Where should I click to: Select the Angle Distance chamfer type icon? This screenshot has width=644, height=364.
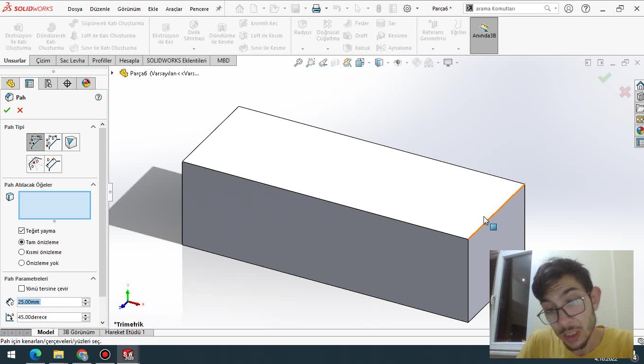click(x=35, y=142)
